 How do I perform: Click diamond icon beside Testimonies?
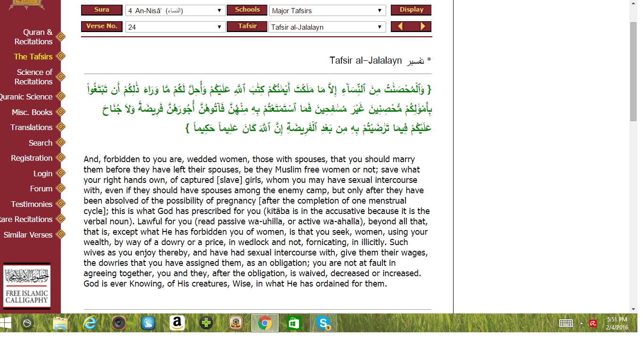click(x=60, y=204)
